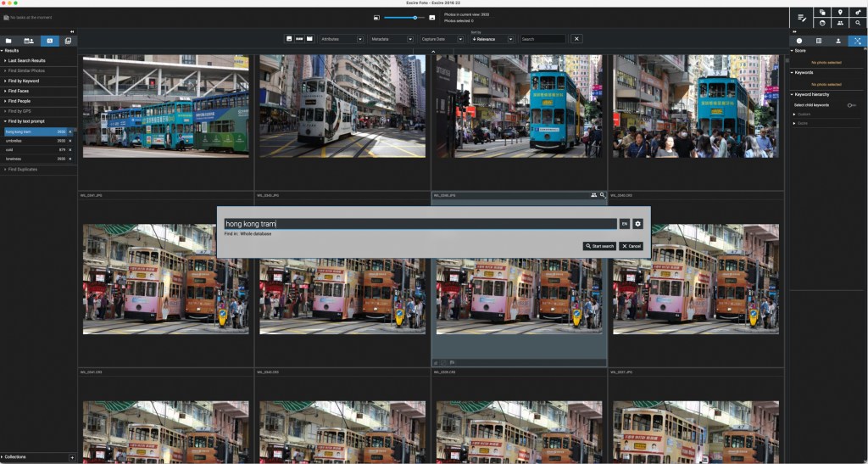
Task: Open the Folders tab in left panel
Action: click(8, 41)
